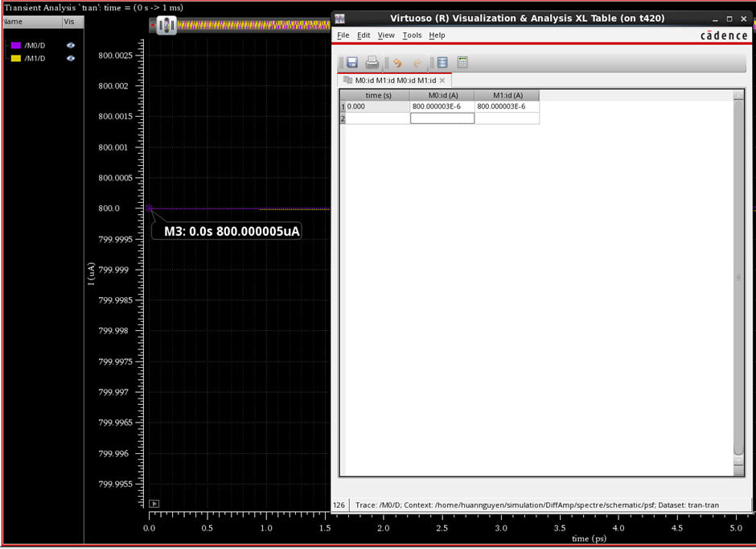The height and width of the screenshot is (549, 756).
Task: Click the 800.0 y-axis tick label
Action: point(109,208)
